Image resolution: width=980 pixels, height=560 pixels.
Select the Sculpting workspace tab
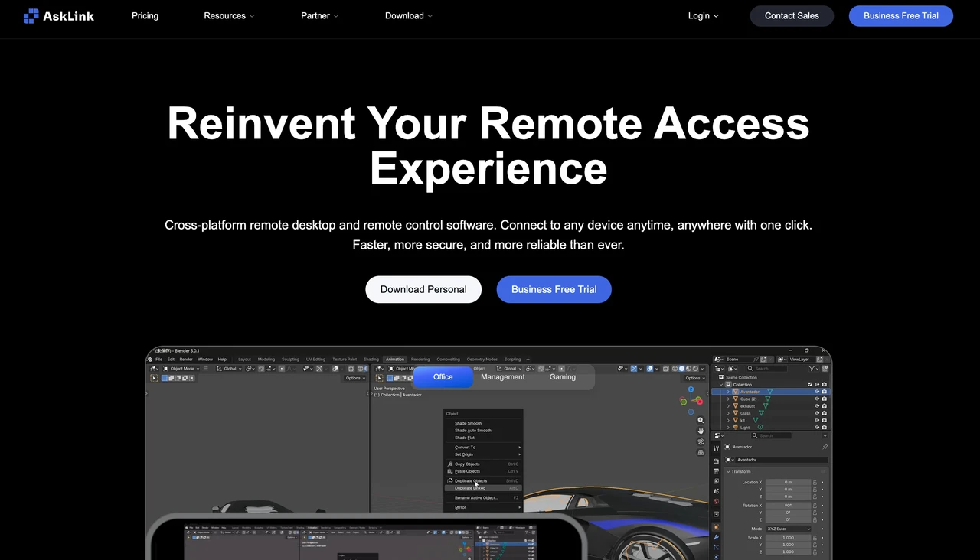(x=290, y=359)
